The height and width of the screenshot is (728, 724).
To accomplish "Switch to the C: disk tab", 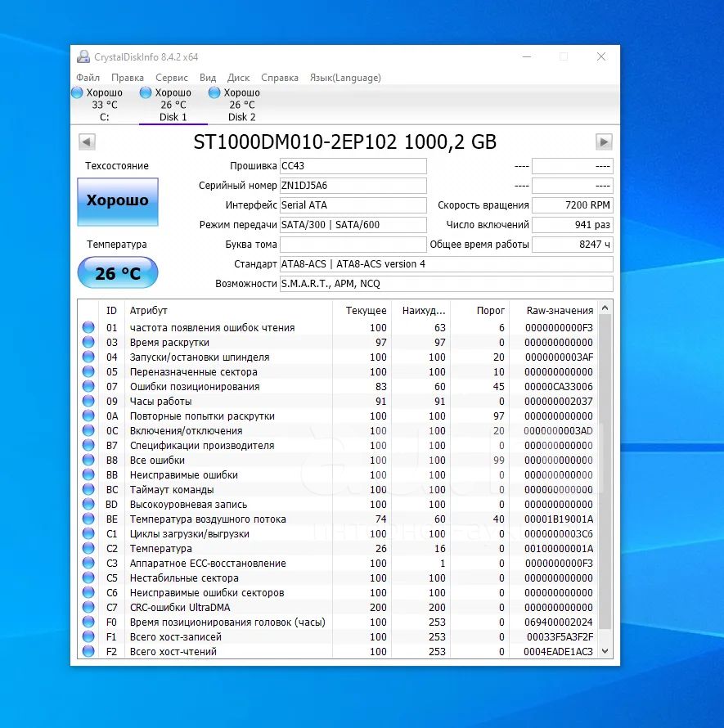I will click(105, 105).
